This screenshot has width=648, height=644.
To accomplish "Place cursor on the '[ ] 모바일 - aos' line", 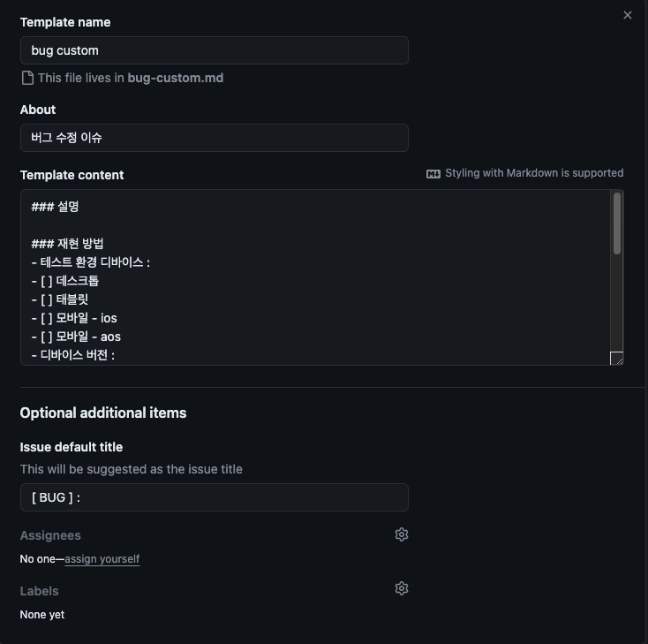I will coord(76,337).
